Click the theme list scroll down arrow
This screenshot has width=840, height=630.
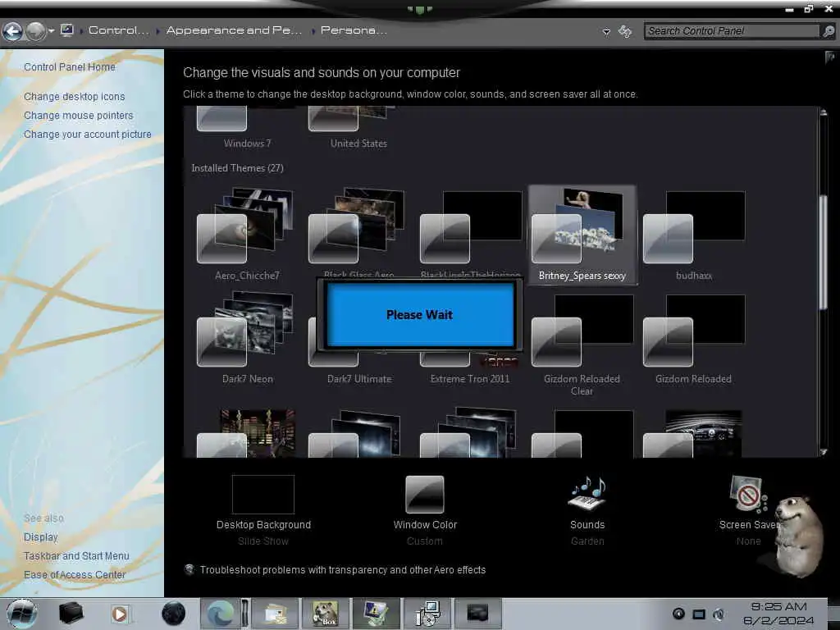(x=824, y=452)
